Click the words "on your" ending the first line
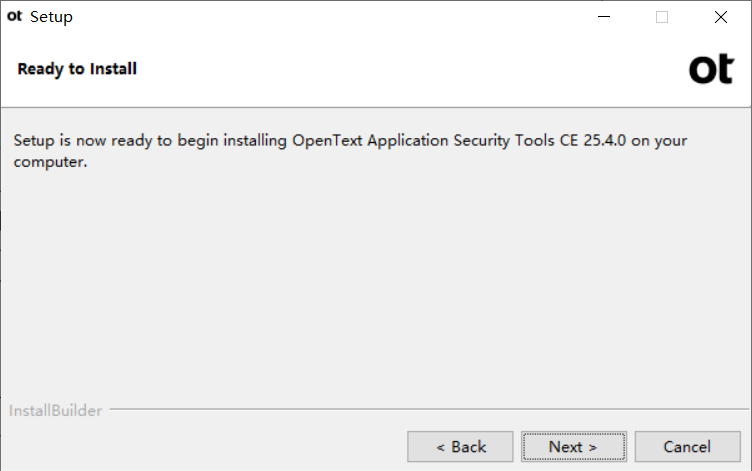Screen dimensions: 752x471 pos(659,141)
